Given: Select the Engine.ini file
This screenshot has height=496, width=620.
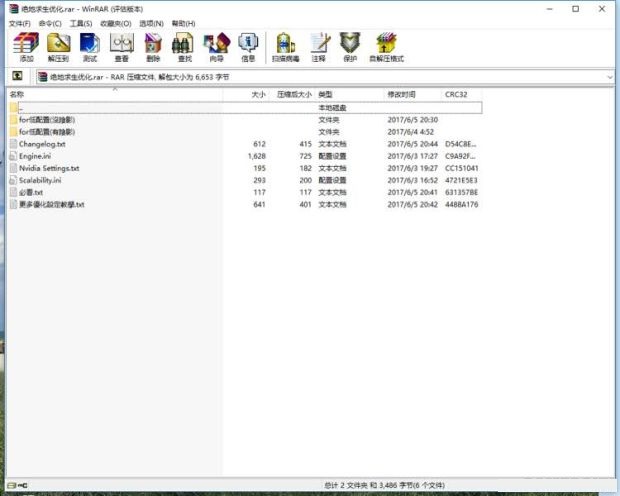Looking at the screenshot, I should pos(245,156).
